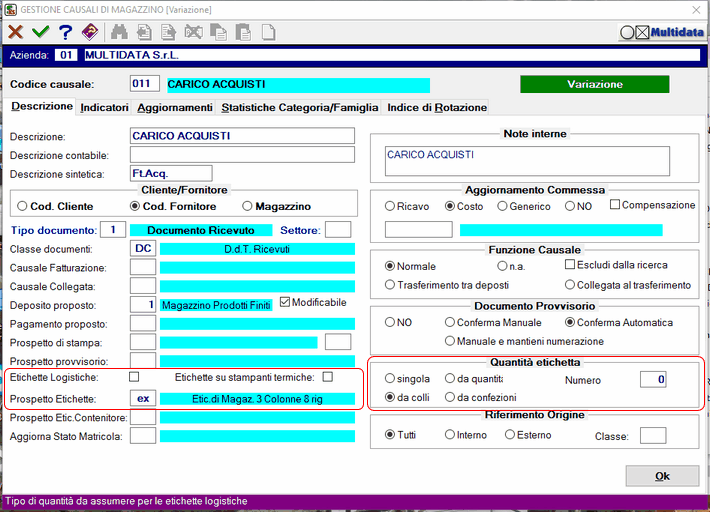
Task: Click the green checkmark confirm icon
Action: pyautogui.click(x=41, y=32)
